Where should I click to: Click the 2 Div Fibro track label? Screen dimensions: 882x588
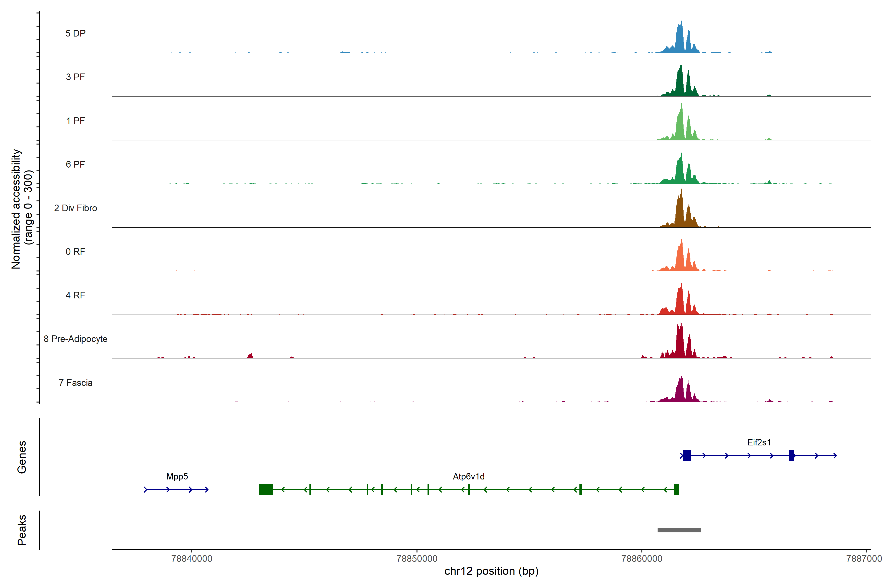(75, 208)
